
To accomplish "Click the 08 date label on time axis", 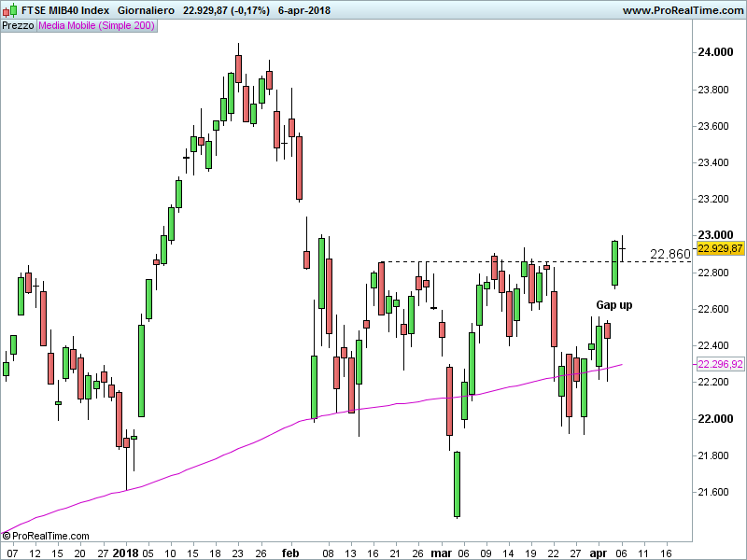I will point(328,553).
